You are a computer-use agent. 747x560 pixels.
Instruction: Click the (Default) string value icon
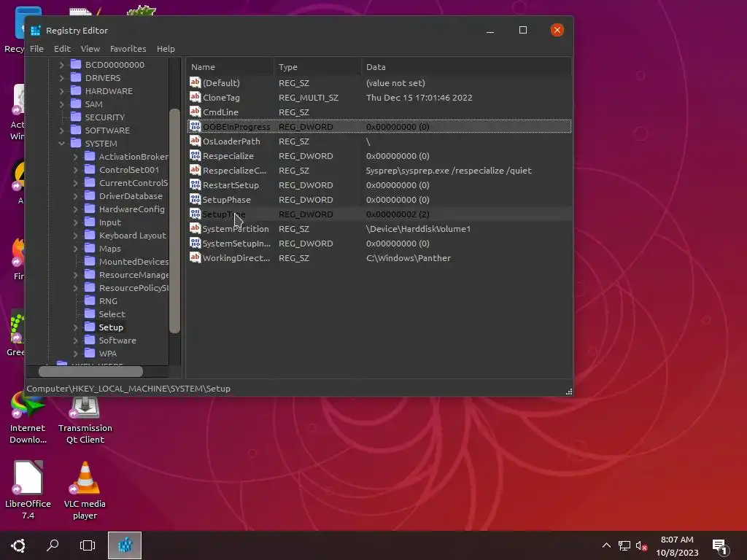[x=195, y=82]
